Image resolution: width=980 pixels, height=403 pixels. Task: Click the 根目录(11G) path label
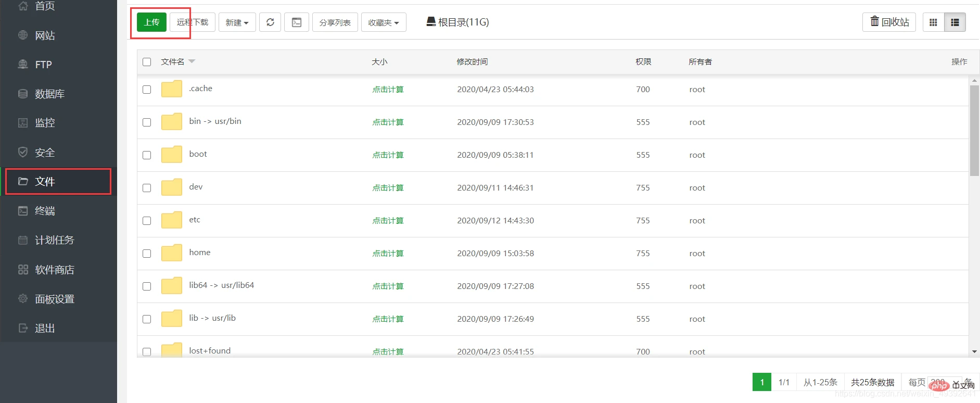tap(463, 22)
